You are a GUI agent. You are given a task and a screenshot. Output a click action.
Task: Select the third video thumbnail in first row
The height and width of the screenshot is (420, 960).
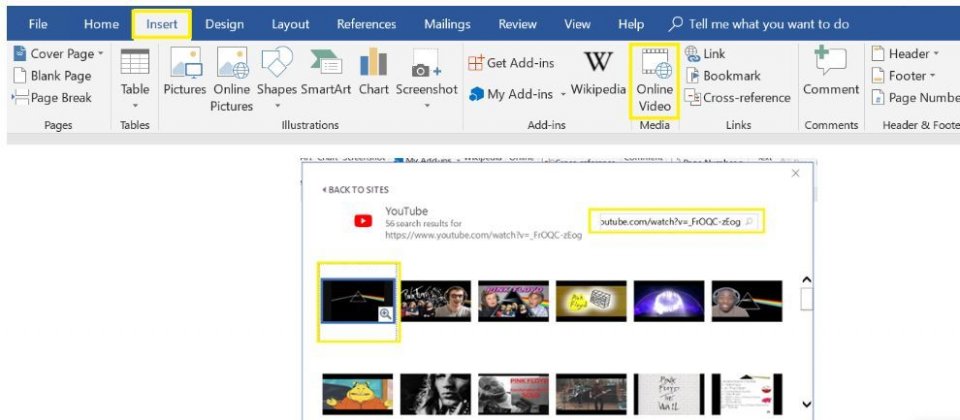[x=513, y=301]
